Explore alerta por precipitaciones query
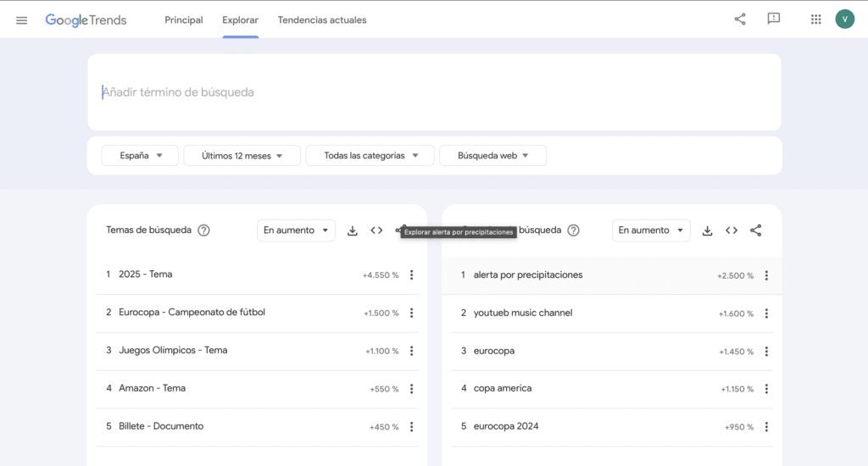Viewport: 868px width, 466px height. pyautogui.click(x=528, y=275)
